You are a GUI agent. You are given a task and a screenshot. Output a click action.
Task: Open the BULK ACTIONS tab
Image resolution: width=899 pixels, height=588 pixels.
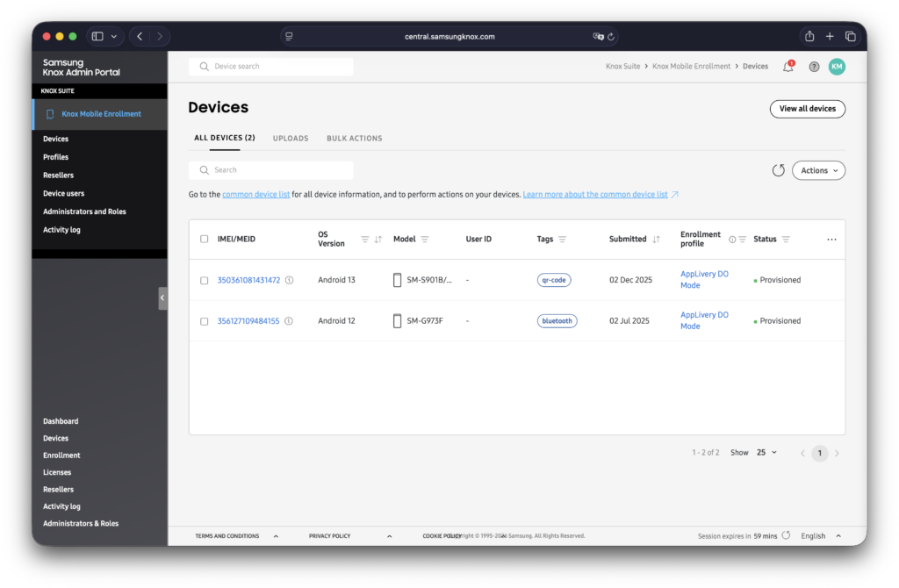pos(356,138)
